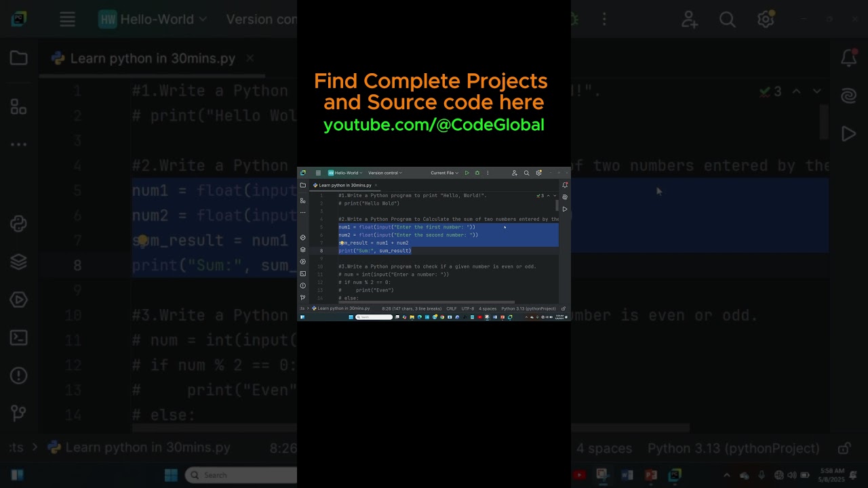The height and width of the screenshot is (488, 868).
Task: Toggle the read-only lock icon
Action: 564,308
